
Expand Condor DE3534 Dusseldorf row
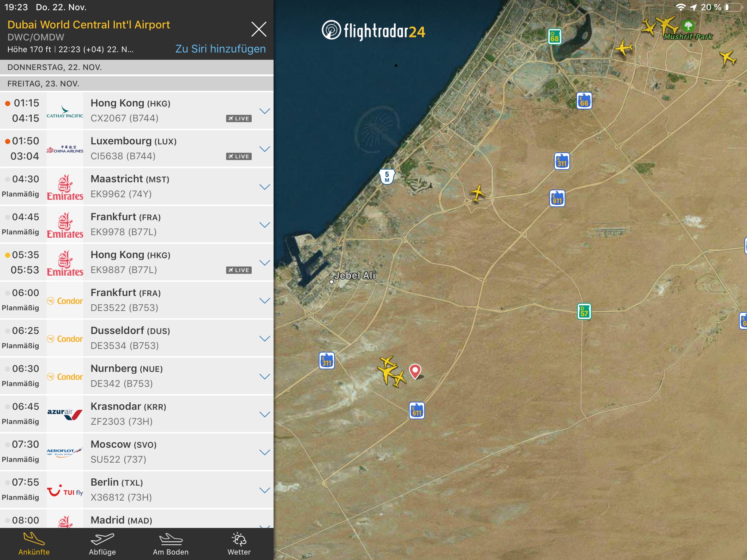pos(264,338)
